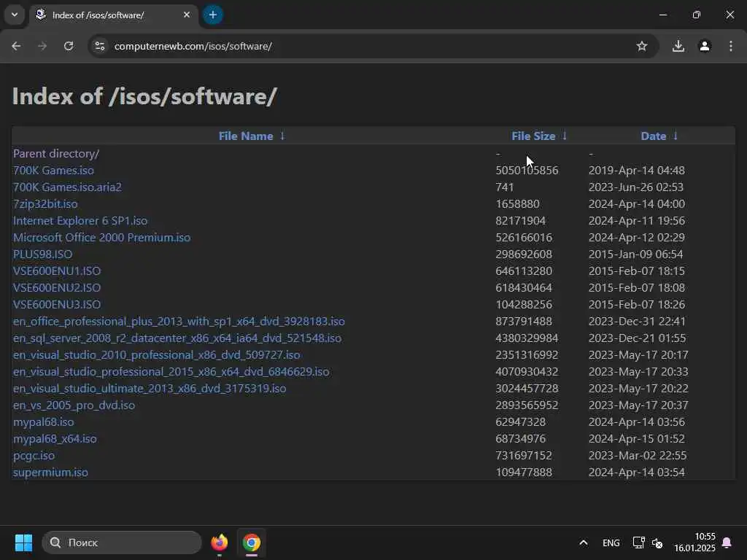
Task: Download Visual Studio Professional 2015 iso
Action: coord(171,371)
